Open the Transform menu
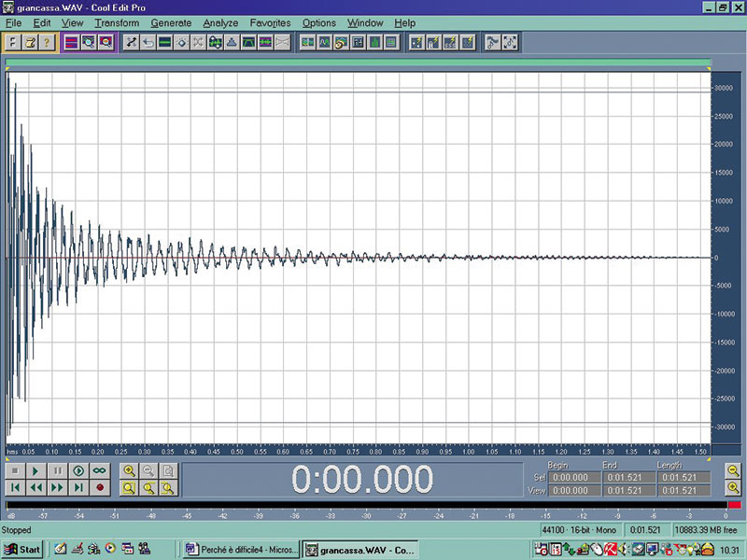Image resolution: width=747 pixels, height=560 pixels. pos(117,22)
